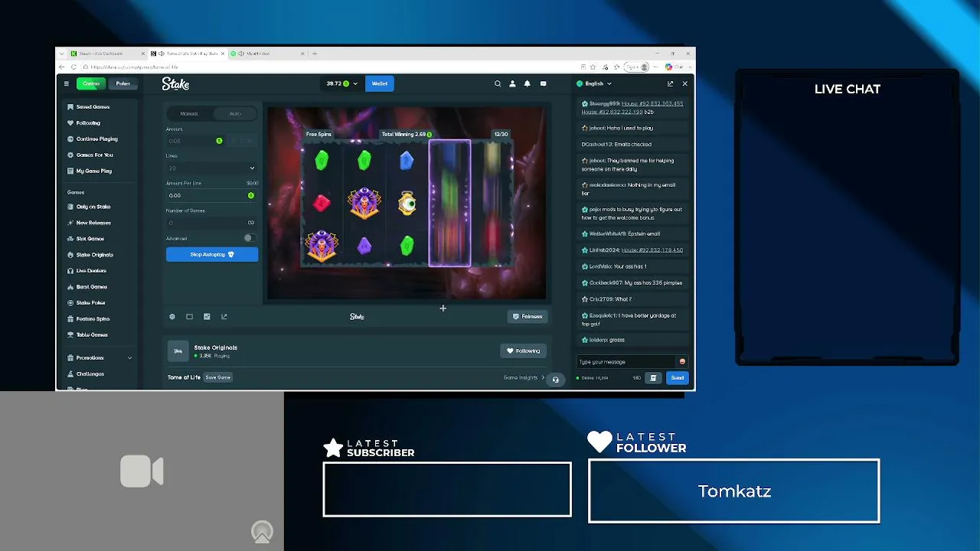Open the English chat language dropdown
Image resolution: width=980 pixels, height=551 pixels.
[594, 83]
